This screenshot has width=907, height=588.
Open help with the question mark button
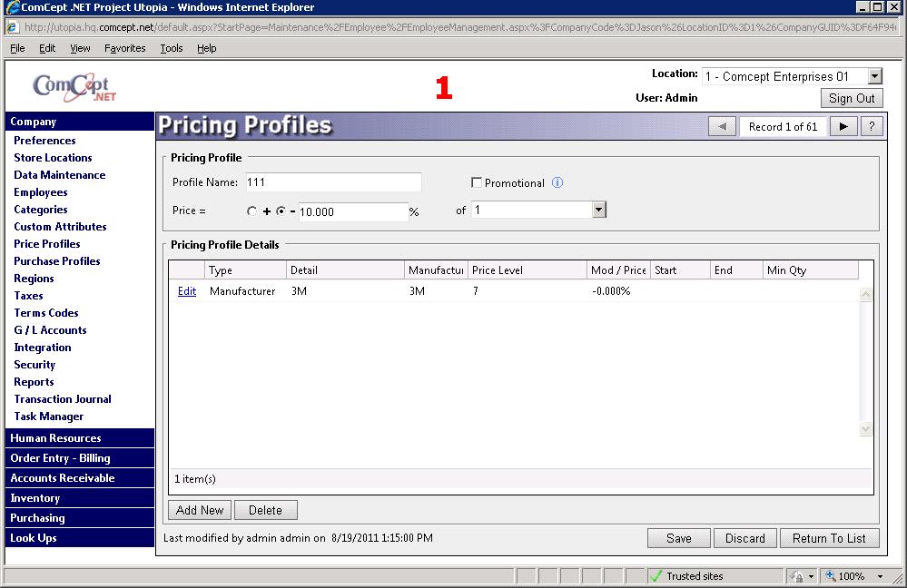tap(872, 126)
